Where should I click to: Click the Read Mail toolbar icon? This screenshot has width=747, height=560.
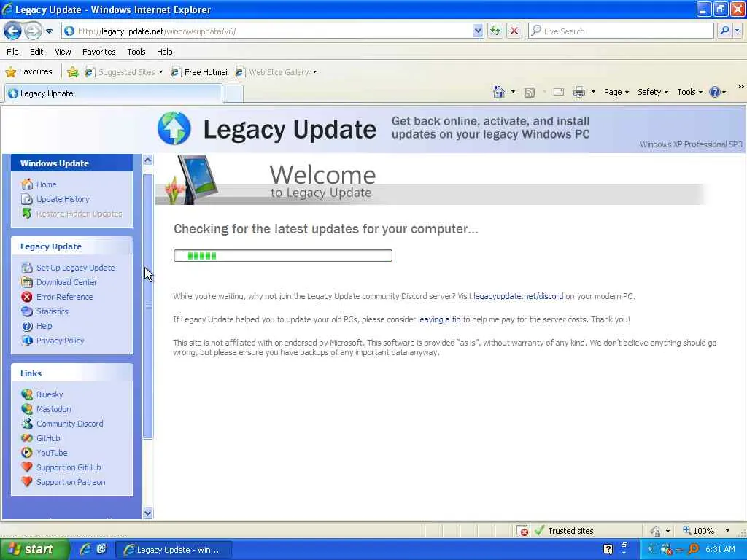[559, 92]
